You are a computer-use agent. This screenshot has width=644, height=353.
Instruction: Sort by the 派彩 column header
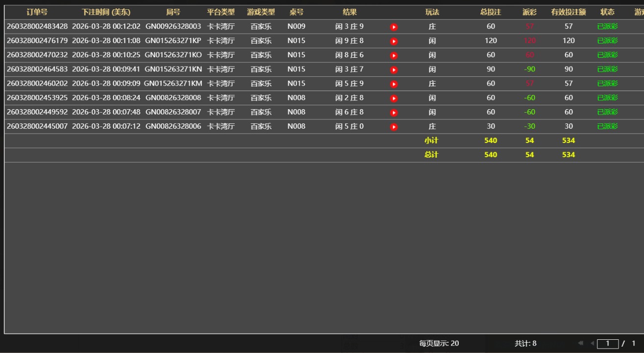tap(529, 12)
